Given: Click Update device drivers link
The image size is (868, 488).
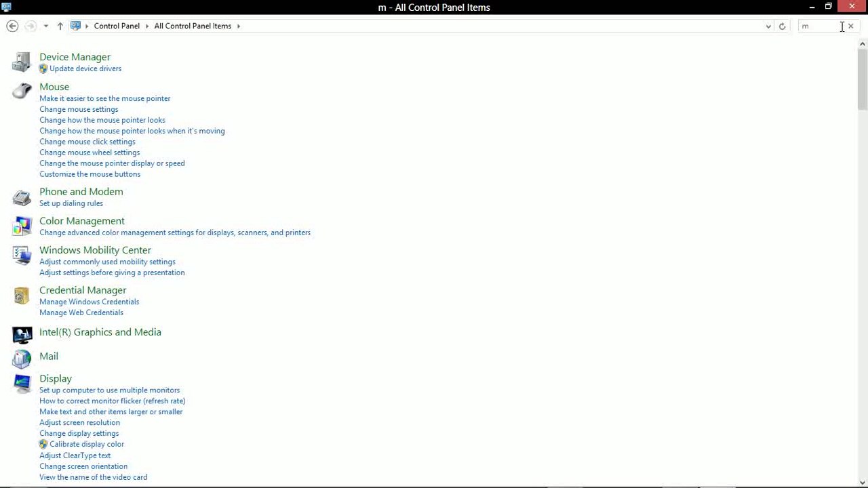Looking at the screenshot, I should tap(85, 68).
